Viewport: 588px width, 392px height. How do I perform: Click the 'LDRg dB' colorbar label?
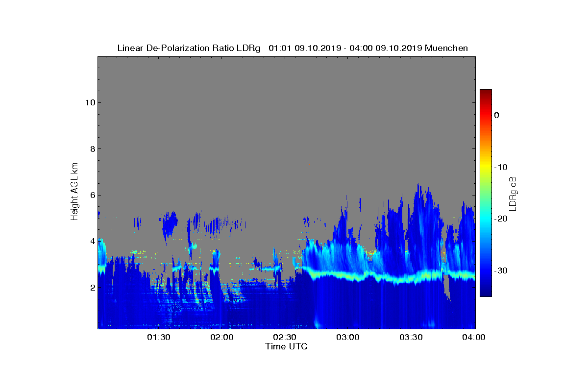click(x=513, y=193)
